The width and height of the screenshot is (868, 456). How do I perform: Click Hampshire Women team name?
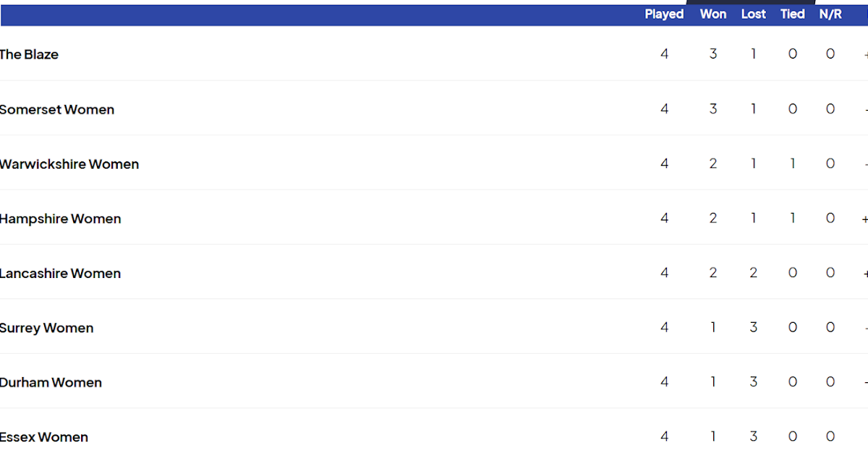[x=61, y=219]
